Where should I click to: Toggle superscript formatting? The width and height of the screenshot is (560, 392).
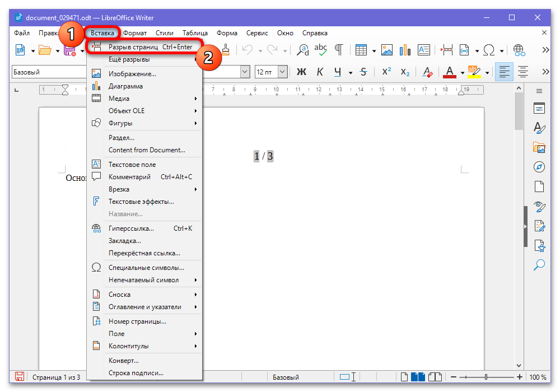coord(386,72)
